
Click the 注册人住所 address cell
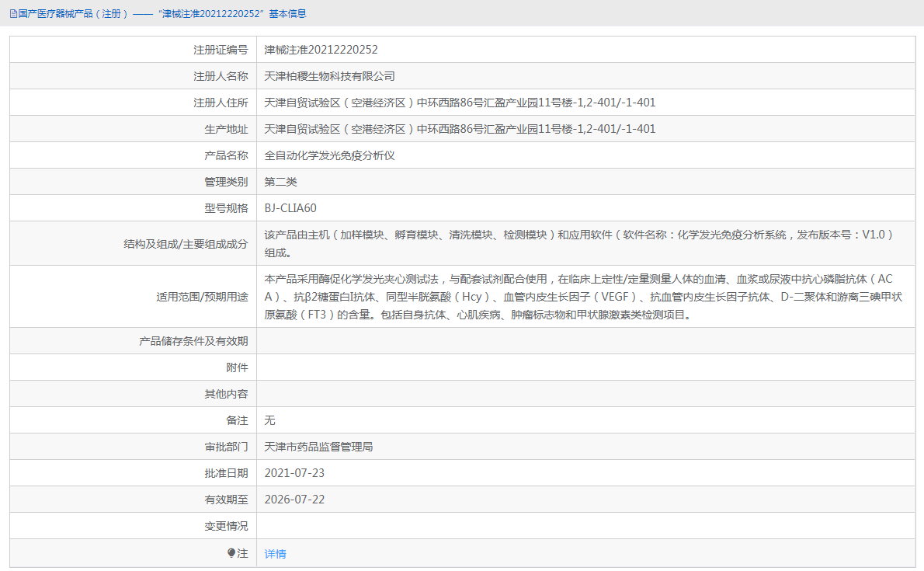(x=458, y=102)
